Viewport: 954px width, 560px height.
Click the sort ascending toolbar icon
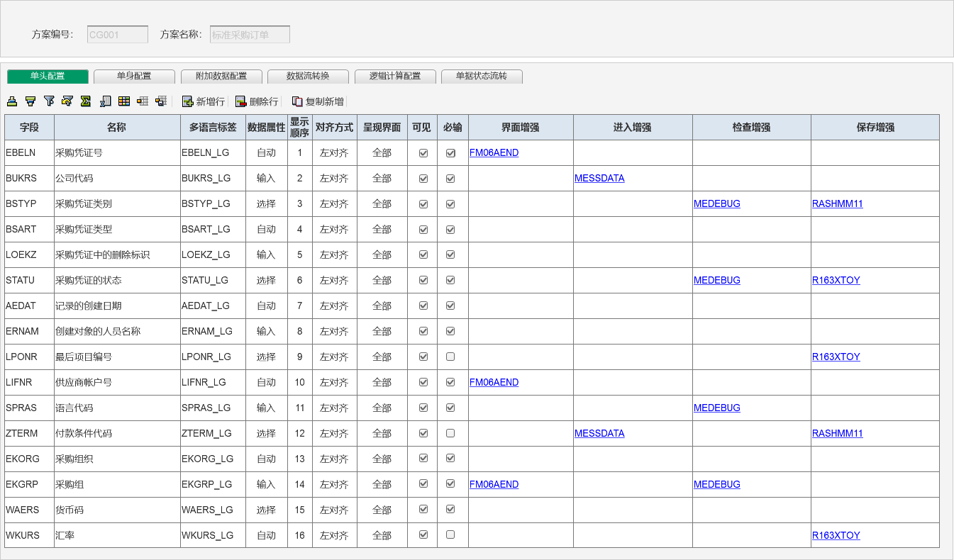point(12,101)
